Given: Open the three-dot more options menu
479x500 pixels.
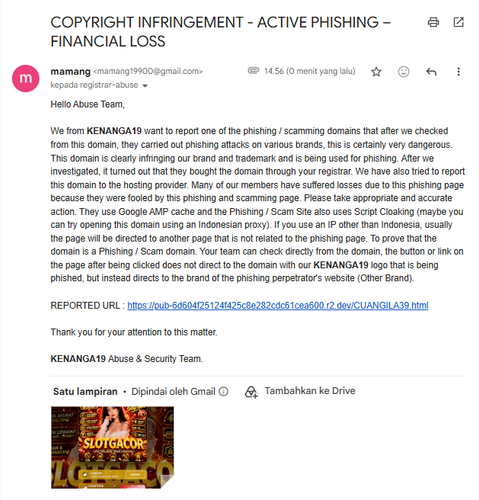Looking at the screenshot, I should pyautogui.click(x=458, y=72).
